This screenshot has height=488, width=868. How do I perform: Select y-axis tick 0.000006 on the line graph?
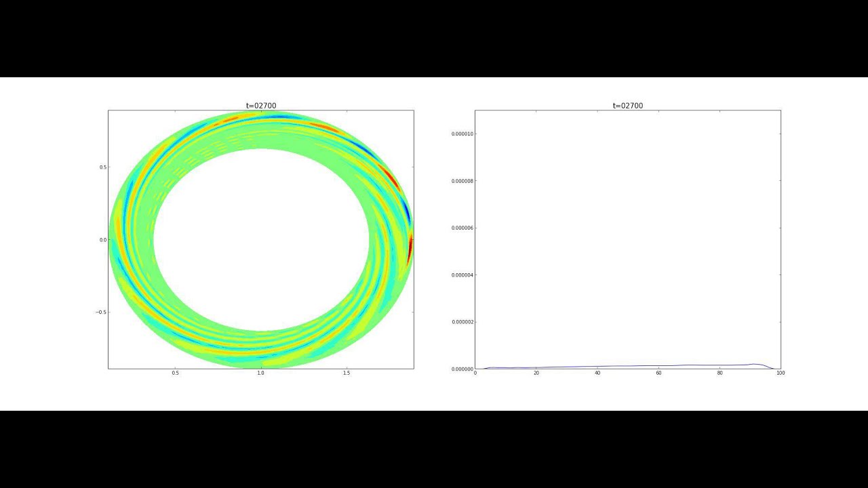pos(463,228)
